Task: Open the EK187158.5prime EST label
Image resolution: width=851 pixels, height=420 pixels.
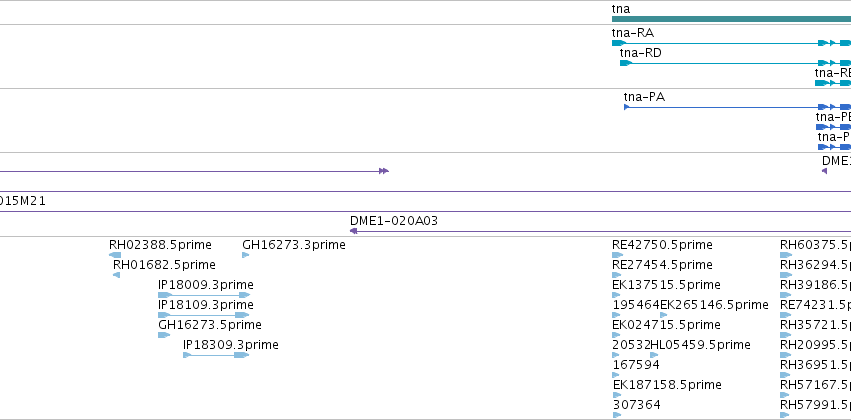Action: 667,385
